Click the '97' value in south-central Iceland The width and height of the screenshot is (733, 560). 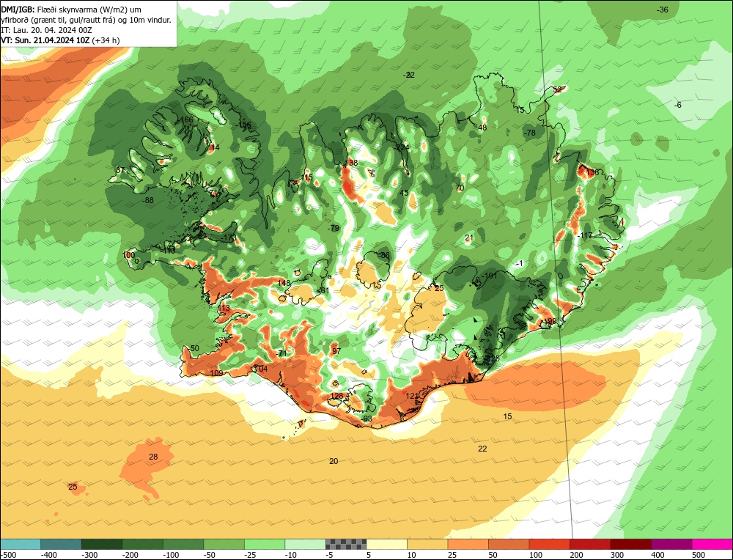coord(336,350)
